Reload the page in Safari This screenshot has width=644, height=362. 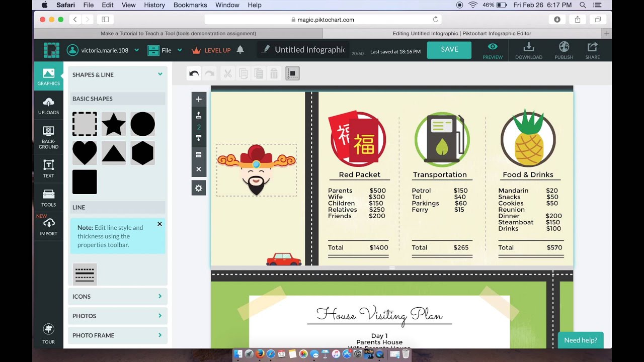click(x=435, y=20)
